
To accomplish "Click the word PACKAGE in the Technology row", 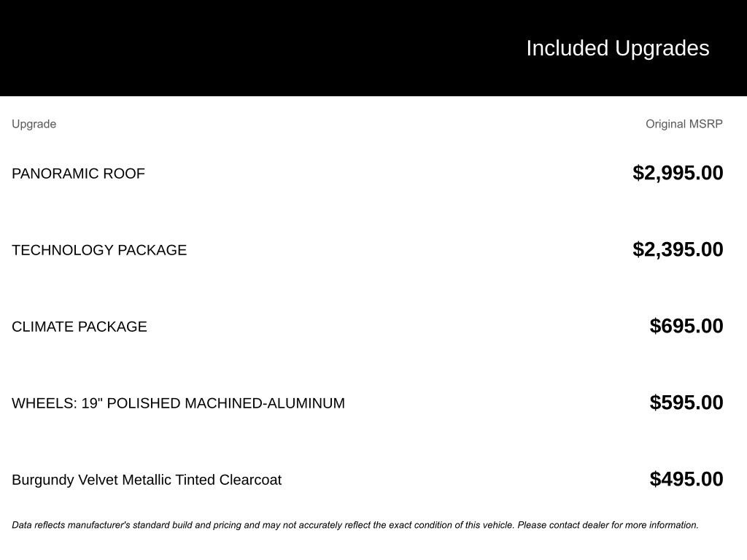I will click(x=152, y=250).
